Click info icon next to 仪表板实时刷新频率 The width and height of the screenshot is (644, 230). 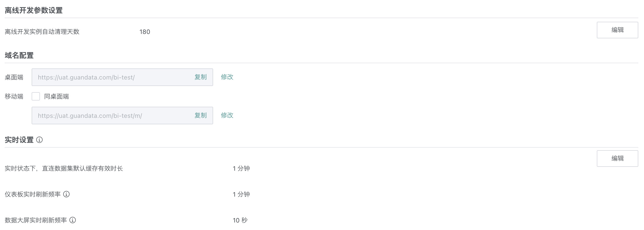(x=66, y=194)
